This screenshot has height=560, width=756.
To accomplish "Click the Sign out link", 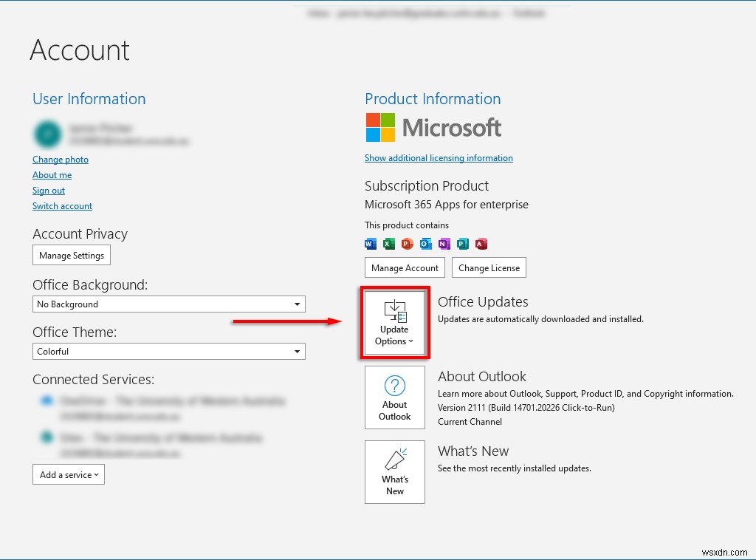I will click(49, 190).
